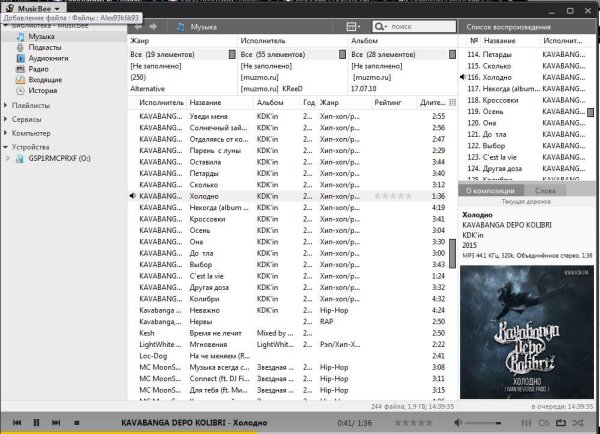Click the Музыка note icon in toolbar
This screenshot has height=434, width=600.
click(x=181, y=27)
